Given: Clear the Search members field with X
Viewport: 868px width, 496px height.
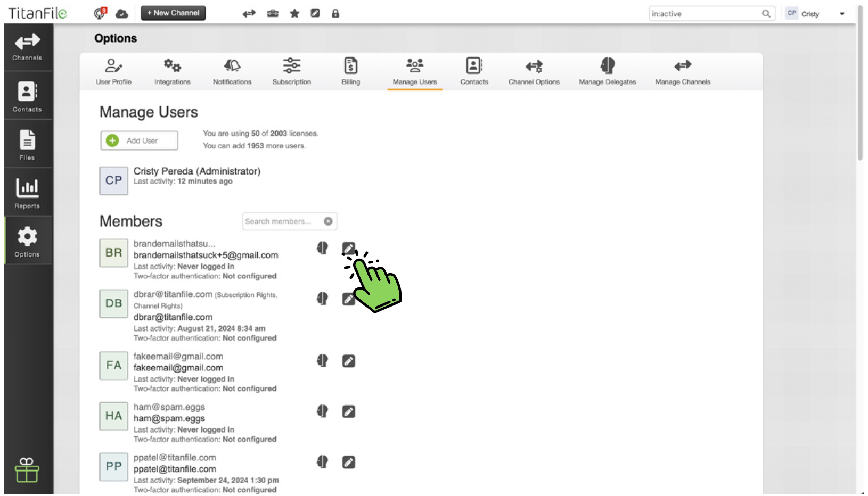Looking at the screenshot, I should tap(328, 221).
